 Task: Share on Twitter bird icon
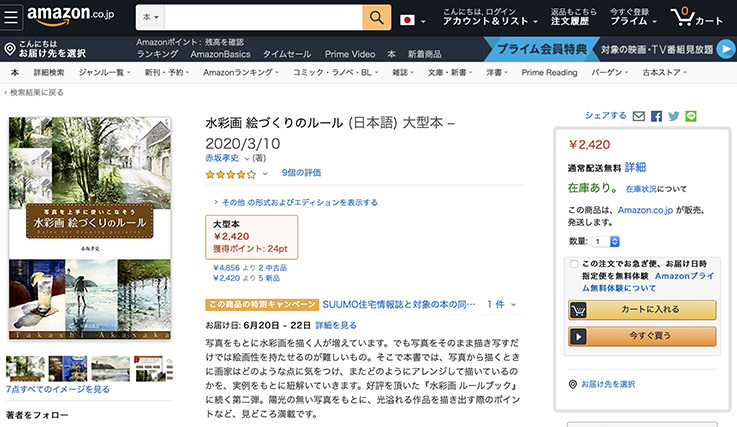coord(674,116)
